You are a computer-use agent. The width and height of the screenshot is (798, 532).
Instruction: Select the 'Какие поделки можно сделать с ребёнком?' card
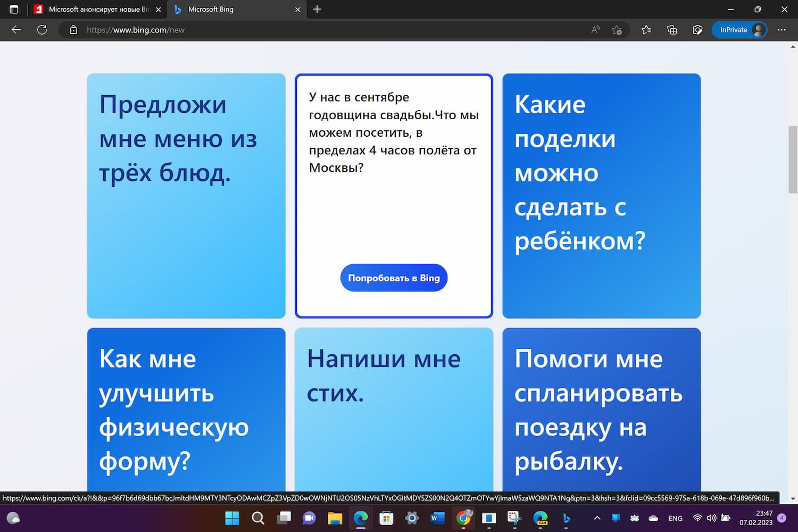pos(602,196)
